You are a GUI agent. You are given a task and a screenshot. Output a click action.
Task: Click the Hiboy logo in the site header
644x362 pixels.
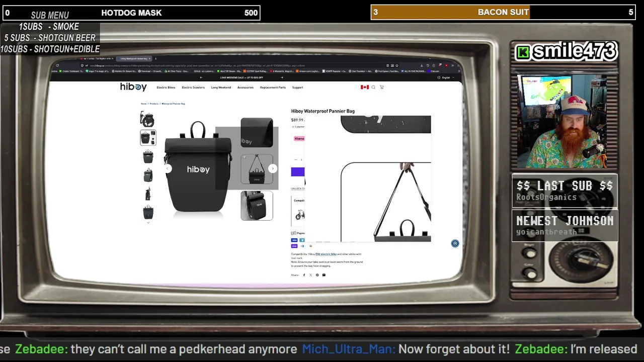(x=133, y=87)
